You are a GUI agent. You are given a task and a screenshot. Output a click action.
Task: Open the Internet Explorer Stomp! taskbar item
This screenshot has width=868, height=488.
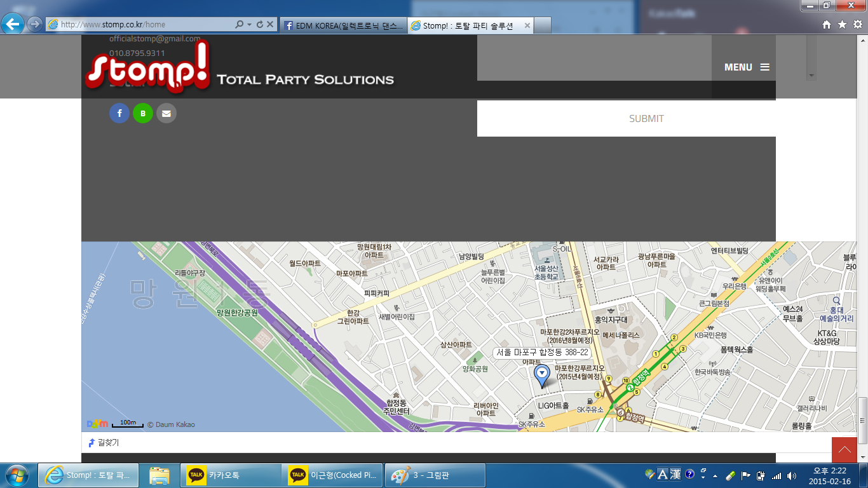click(x=88, y=475)
